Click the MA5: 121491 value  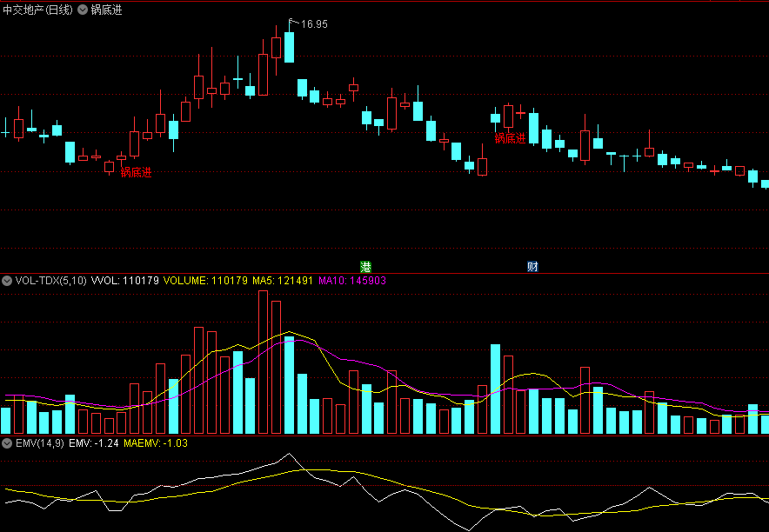(283, 281)
